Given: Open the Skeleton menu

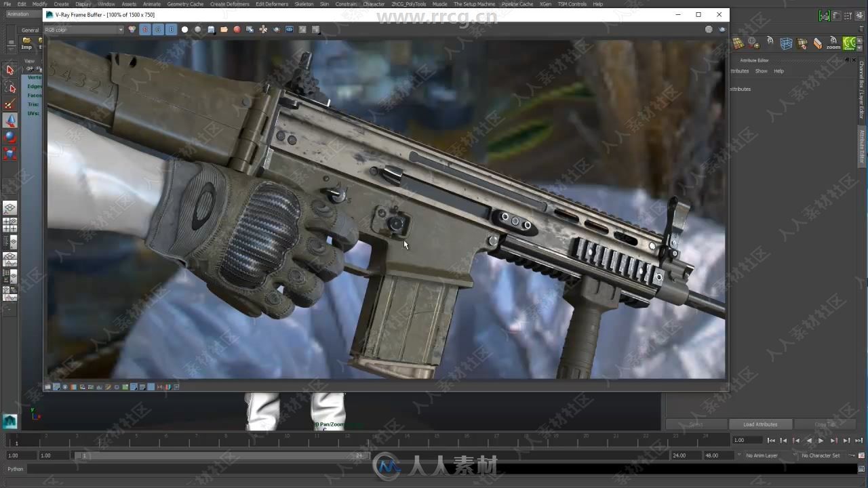Looking at the screenshot, I should 304,4.
